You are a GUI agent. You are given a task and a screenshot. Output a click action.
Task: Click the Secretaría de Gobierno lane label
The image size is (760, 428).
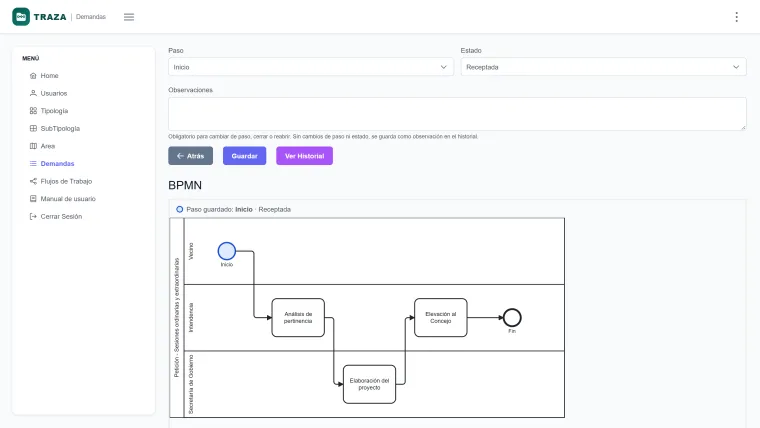coord(191,384)
